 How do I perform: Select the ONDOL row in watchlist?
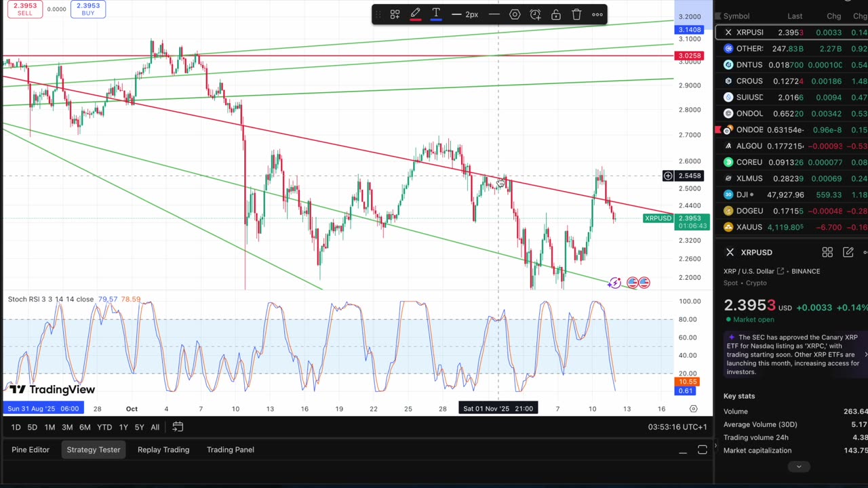pos(791,114)
